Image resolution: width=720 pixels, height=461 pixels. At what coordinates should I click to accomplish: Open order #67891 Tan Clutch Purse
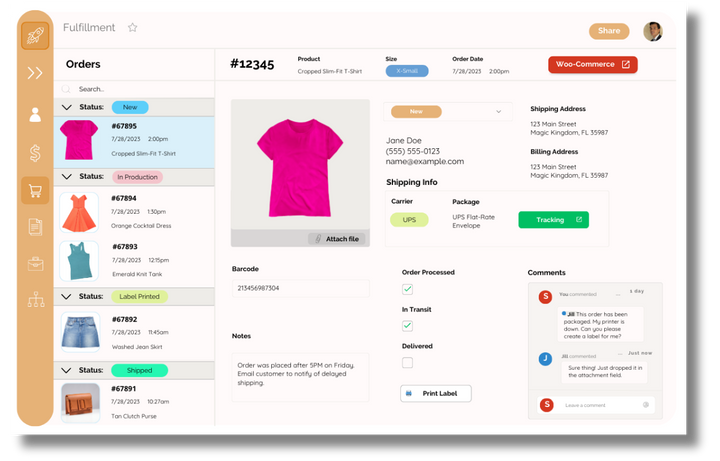point(134,402)
